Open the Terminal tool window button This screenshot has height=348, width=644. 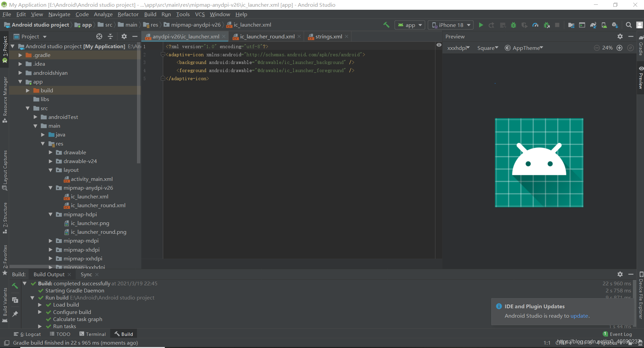pos(93,334)
